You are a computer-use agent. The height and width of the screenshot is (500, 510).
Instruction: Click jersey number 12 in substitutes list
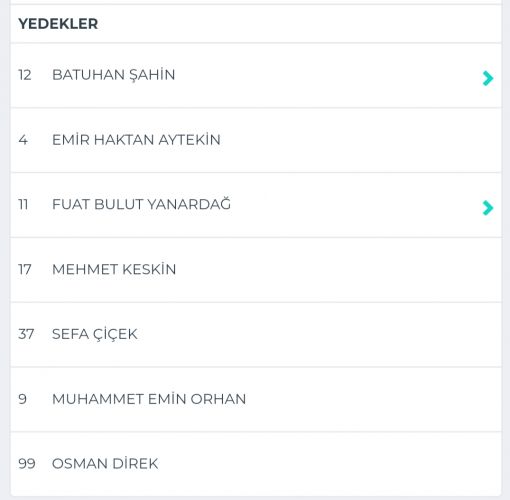pos(25,75)
